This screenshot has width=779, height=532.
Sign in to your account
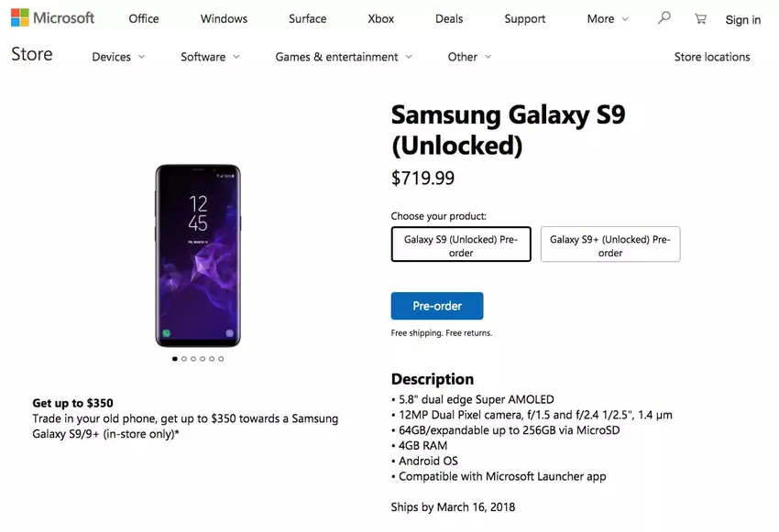742,19
